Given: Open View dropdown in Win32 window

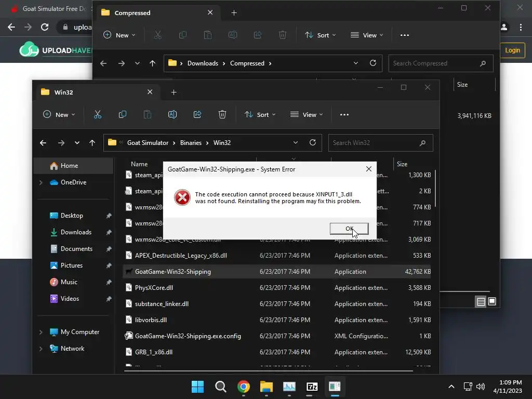Looking at the screenshot, I should pyautogui.click(x=307, y=115).
